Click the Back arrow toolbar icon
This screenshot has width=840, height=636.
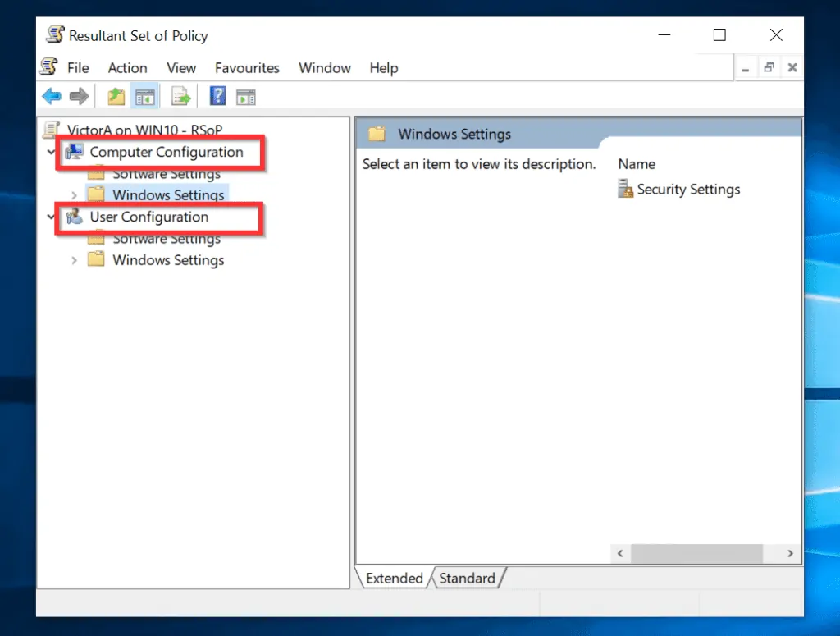point(52,97)
